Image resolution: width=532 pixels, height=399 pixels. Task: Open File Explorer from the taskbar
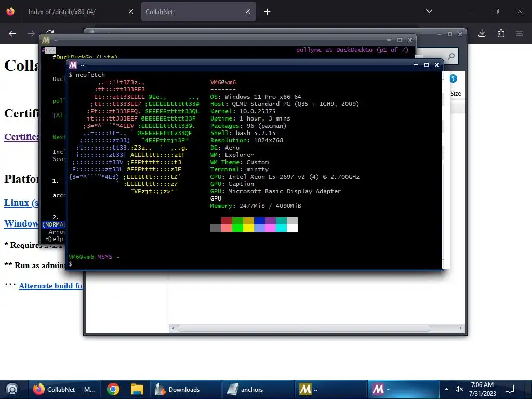tap(137, 390)
